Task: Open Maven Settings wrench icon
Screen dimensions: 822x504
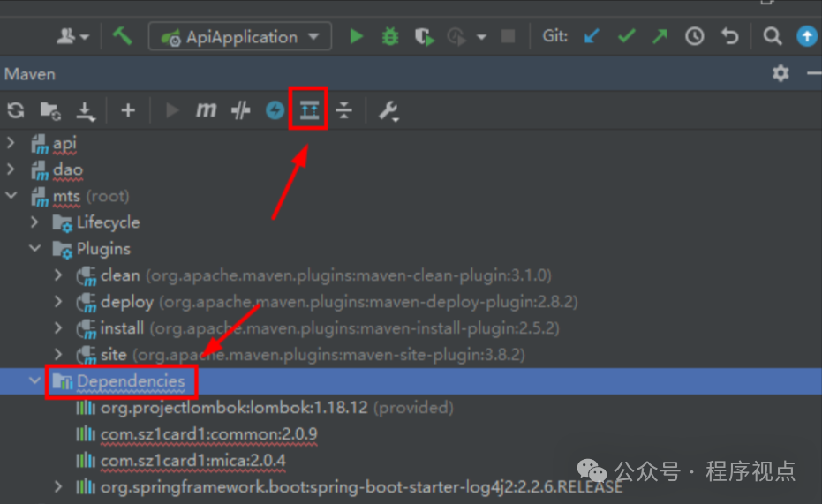Action: point(388,110)
